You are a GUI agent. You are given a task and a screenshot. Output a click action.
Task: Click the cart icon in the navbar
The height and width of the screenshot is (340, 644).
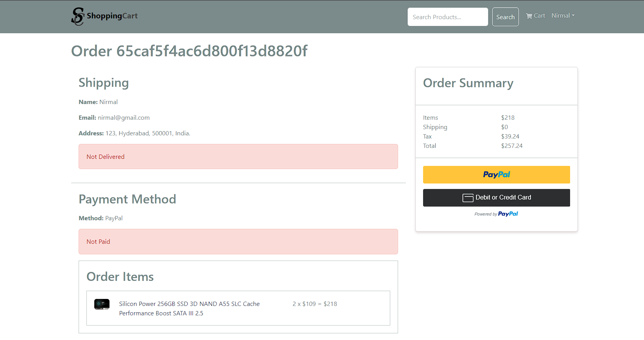pos(529,16)
